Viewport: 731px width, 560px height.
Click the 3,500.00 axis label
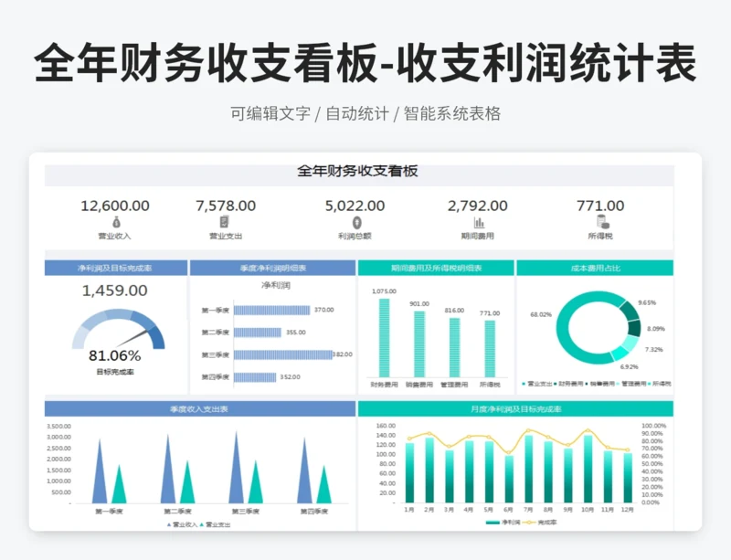tap(58, 427)
